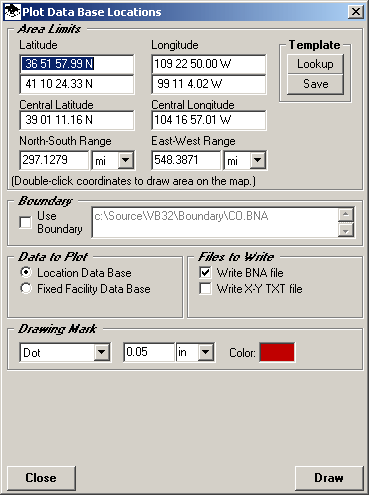Click the latitude field 36 51 57.99 N
The height and width of the screenshot is (495, 369).
pyautogui.click(x=77, y=64)
